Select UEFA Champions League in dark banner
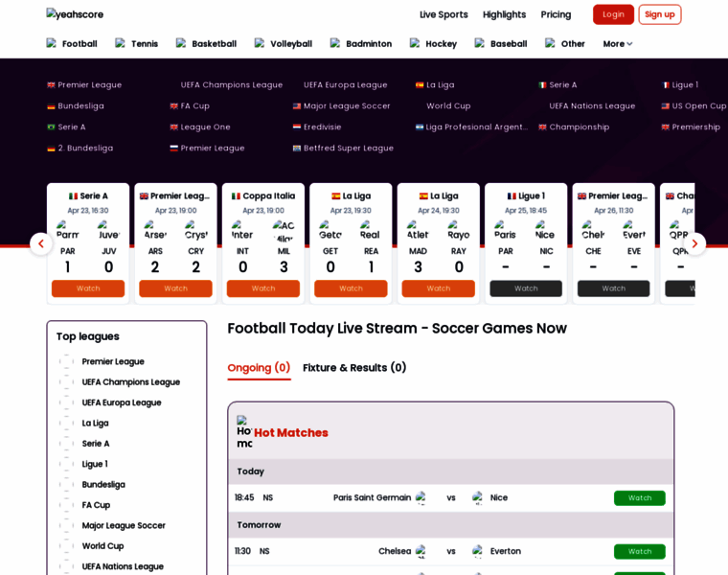Screen dimensions: 728x575 [231, 84]
